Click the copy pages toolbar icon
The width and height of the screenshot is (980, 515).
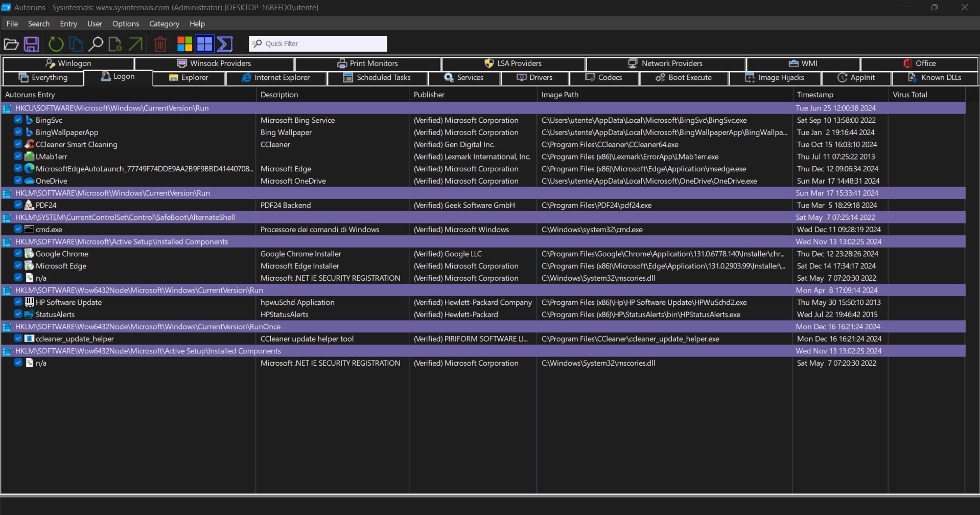(76, 44)
